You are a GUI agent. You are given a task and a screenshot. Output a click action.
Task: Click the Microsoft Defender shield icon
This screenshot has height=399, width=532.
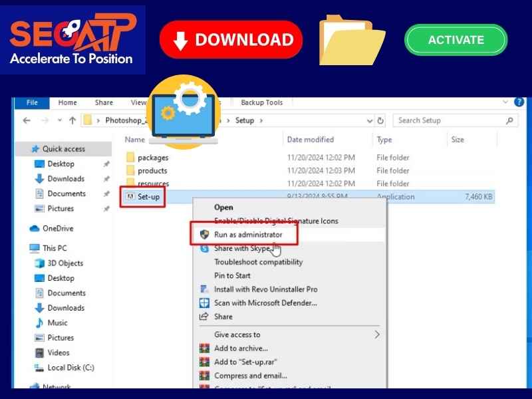click(x=205, y=303)
